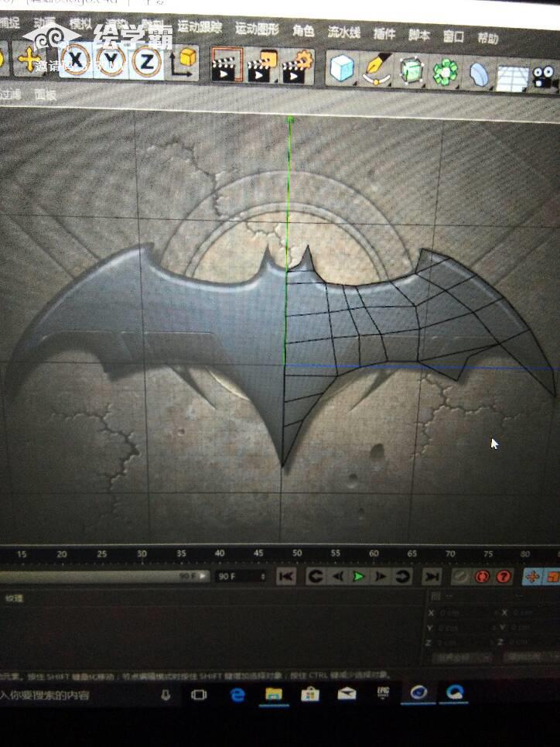This screenshot has height=747, width=560.
Task: Add Subdivision Surface generator, green caged cube
Action: 411,71
